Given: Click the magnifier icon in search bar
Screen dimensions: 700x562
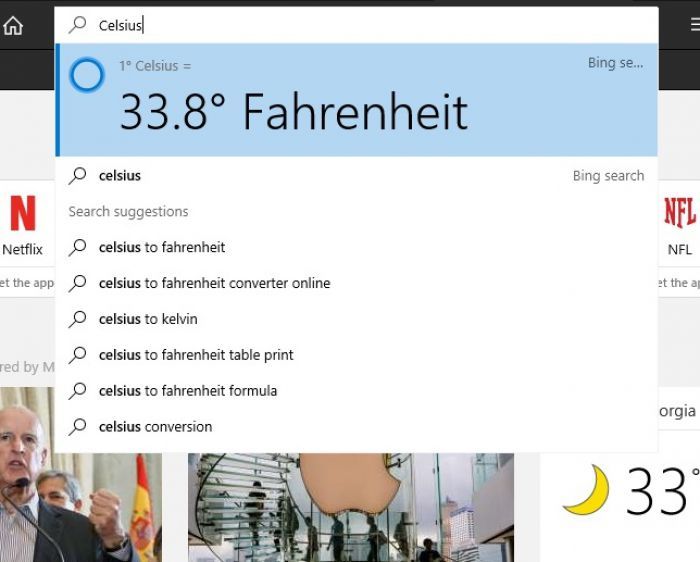Looking at the screenshot, I should coord(78,25).
